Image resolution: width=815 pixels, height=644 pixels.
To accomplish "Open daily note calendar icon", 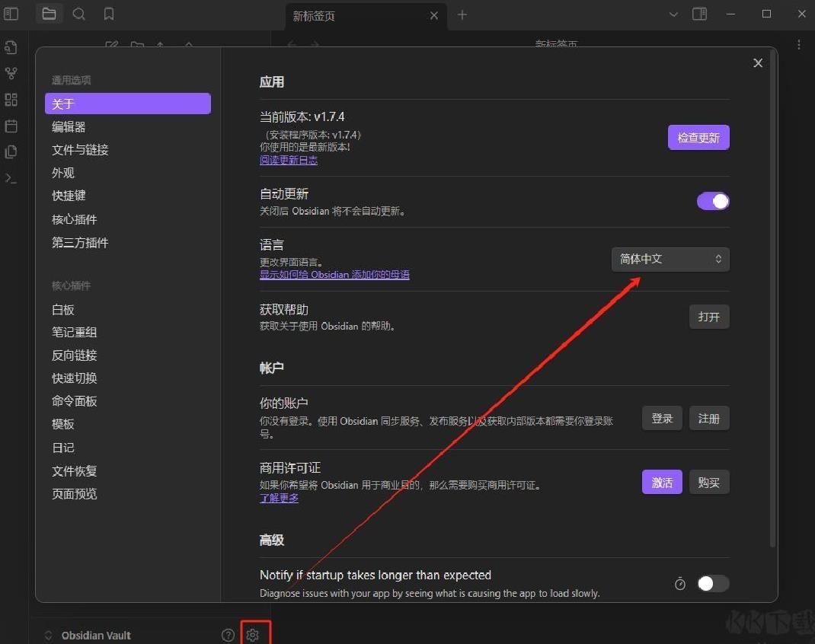I will click(11, 126).
